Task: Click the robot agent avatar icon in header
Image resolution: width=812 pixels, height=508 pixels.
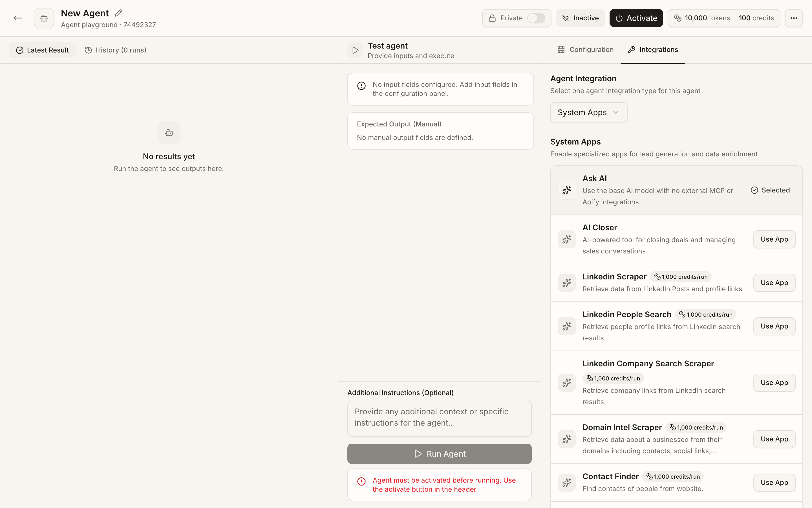Action: [x=44, y=18]
